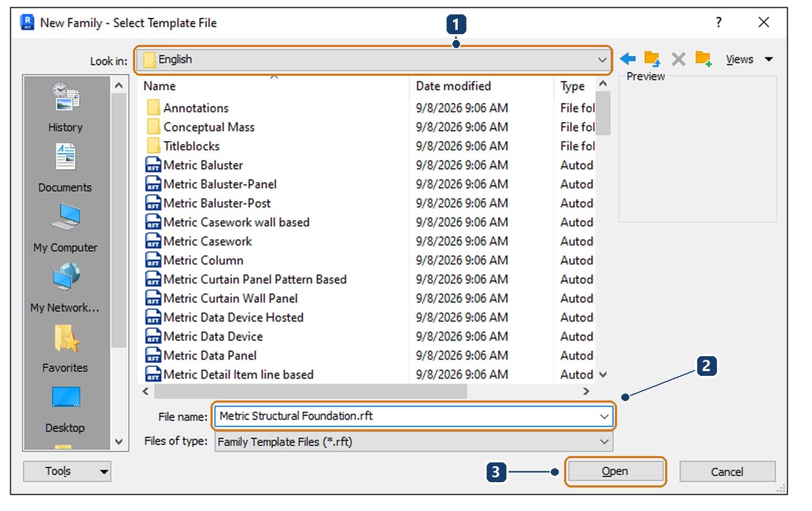Image resolution: width=812 pixels, height=511 pixels.
Task: Open the Documents shortcut in places bar
Action: [66, 157]
